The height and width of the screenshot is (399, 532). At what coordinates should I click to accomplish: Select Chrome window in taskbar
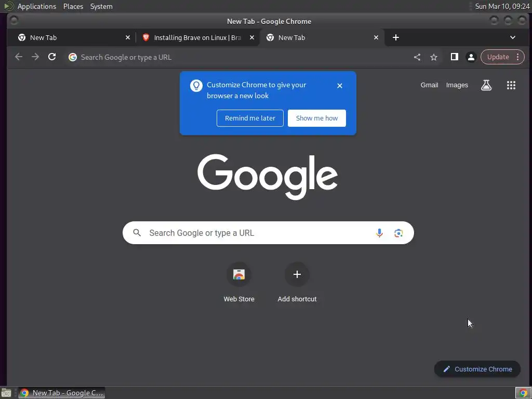click(x=61, y=393)
